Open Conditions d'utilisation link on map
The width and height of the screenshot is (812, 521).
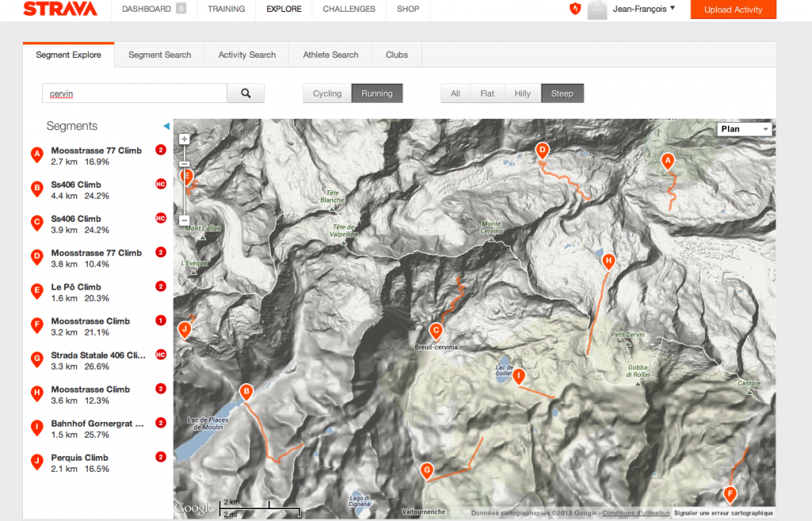tap(636, 513)
